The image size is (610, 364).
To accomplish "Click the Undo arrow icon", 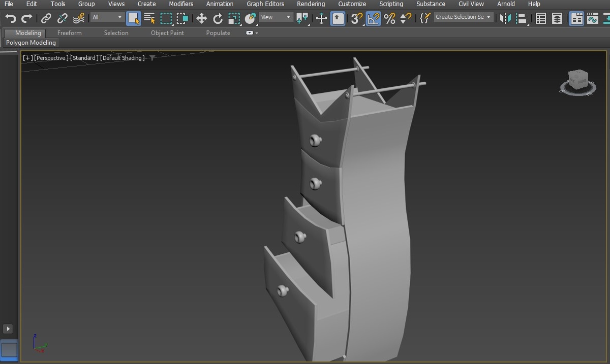I will (x=11, y=19).
